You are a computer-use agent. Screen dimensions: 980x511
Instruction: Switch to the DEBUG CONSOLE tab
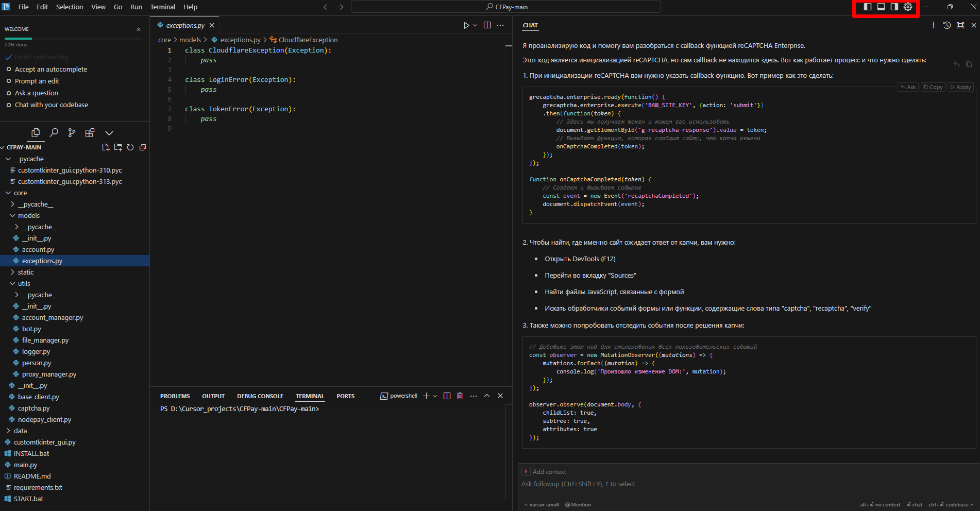point(260,396)
